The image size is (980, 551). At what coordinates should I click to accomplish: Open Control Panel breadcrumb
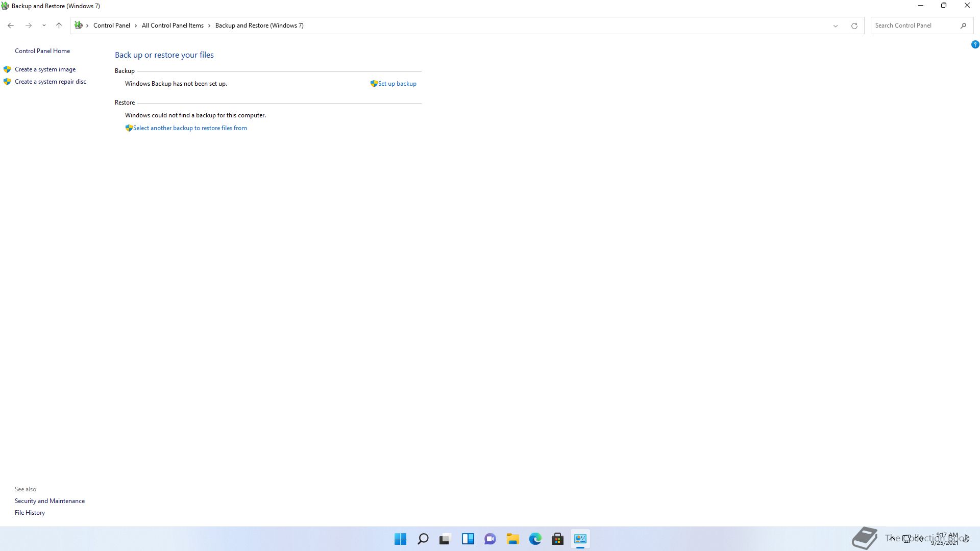[112, 26]
